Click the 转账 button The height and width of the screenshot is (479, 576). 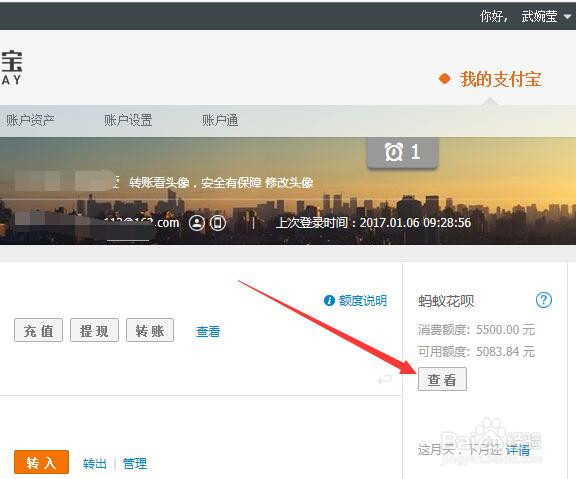(x=150, y=330)
